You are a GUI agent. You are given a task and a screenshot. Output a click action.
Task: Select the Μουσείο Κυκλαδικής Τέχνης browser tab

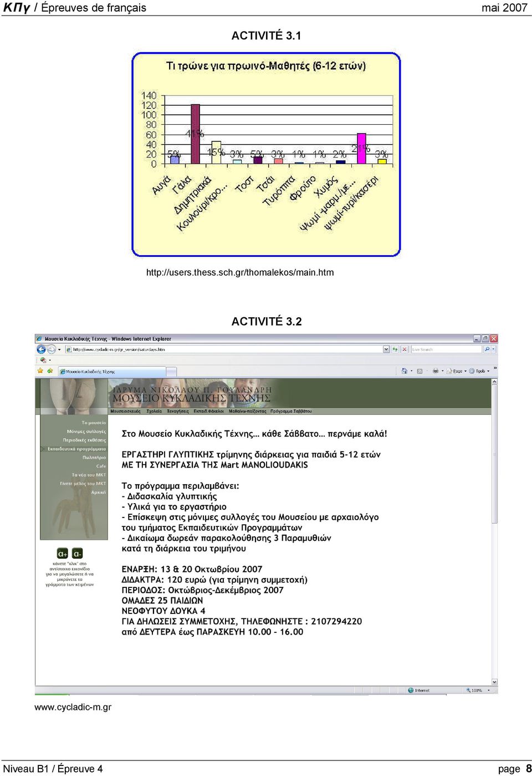tap(112, 371)
